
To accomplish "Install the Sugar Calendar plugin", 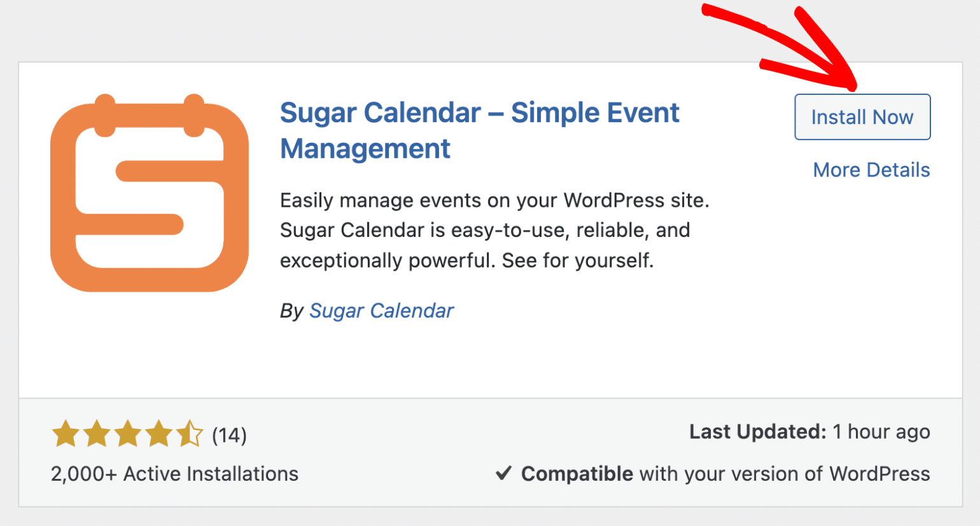I will [862, 117].
